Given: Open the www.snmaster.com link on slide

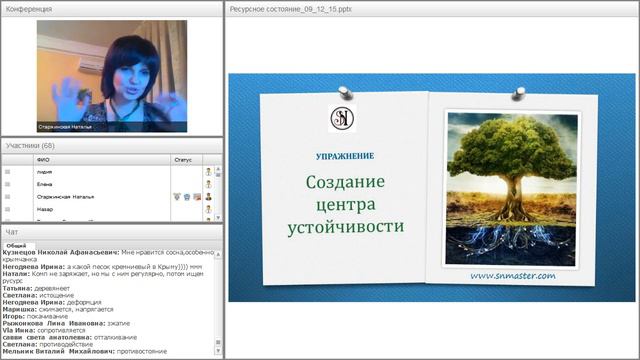Looking at the screenshot, I should [x=513, y=276].
